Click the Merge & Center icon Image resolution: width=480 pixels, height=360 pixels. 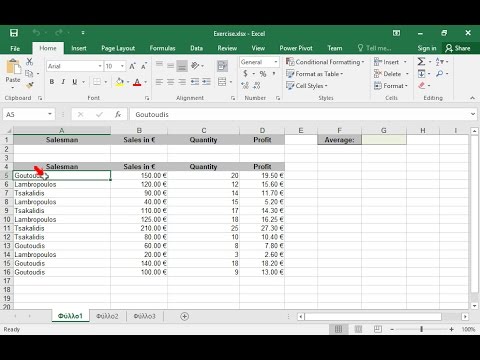pos(222,82)
